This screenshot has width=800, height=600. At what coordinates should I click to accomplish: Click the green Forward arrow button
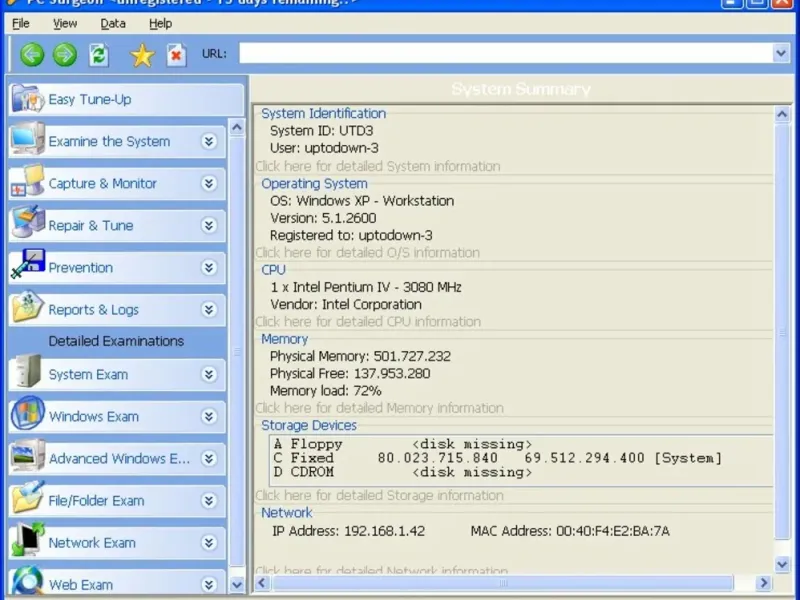(64, 54)
